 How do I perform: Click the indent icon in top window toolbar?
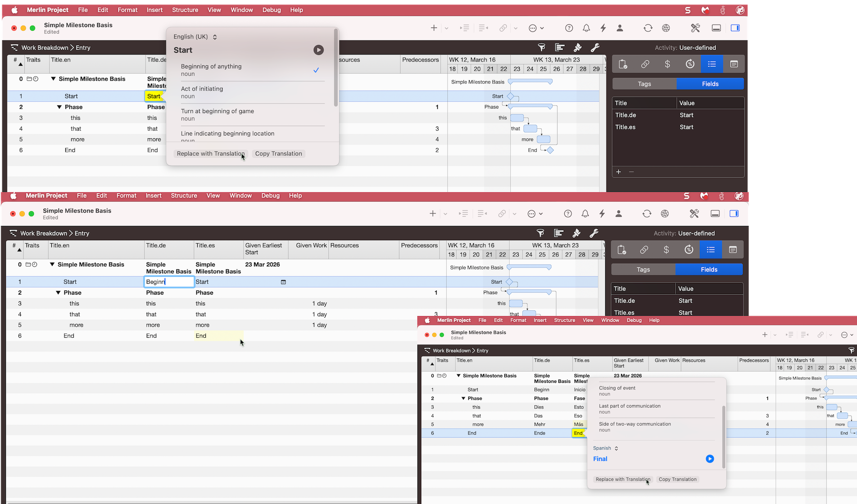click(x=464, y=28)
